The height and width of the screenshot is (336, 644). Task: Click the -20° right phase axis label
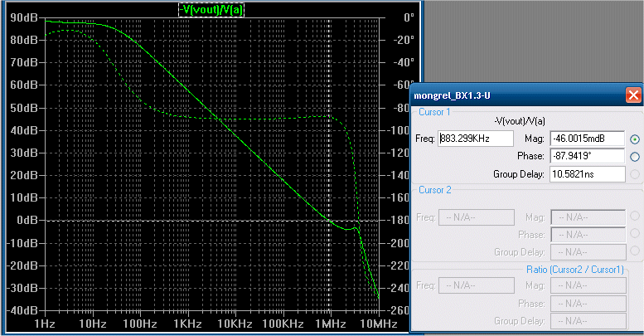(x=404, y=40)
